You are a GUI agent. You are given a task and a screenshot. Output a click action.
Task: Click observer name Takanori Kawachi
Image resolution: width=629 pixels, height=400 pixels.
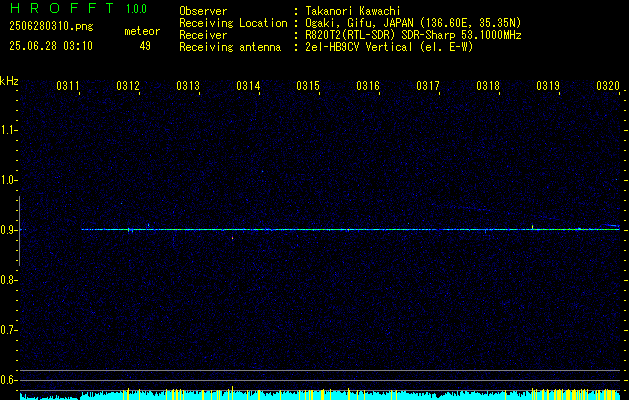click(x=353, y=11)
